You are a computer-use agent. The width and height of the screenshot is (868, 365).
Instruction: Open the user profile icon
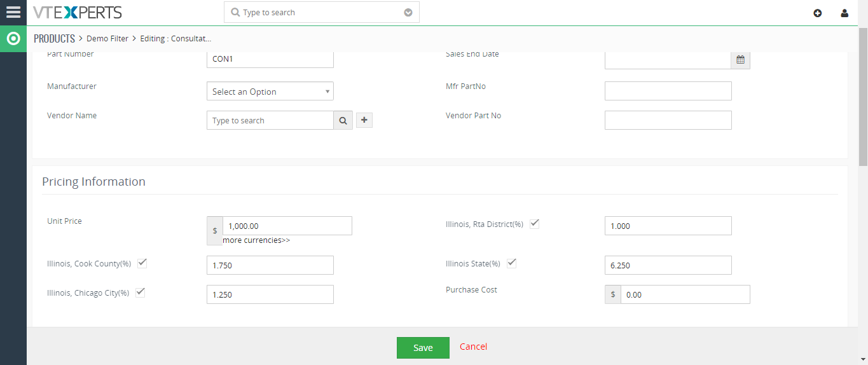844,13
